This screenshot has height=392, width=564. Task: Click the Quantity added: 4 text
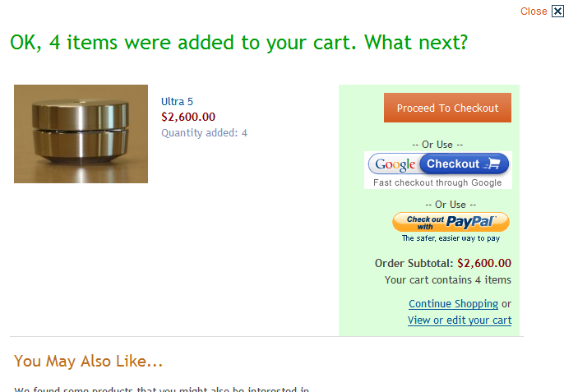(x=204, y=133)
